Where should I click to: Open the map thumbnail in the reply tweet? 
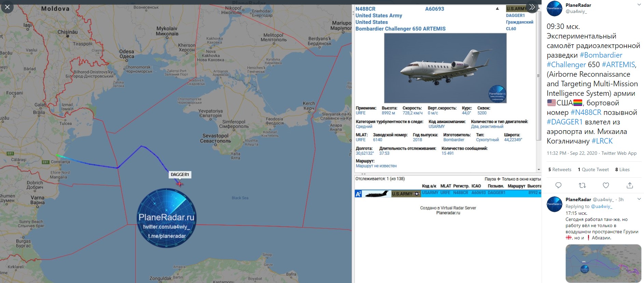(x=603, y=263)
